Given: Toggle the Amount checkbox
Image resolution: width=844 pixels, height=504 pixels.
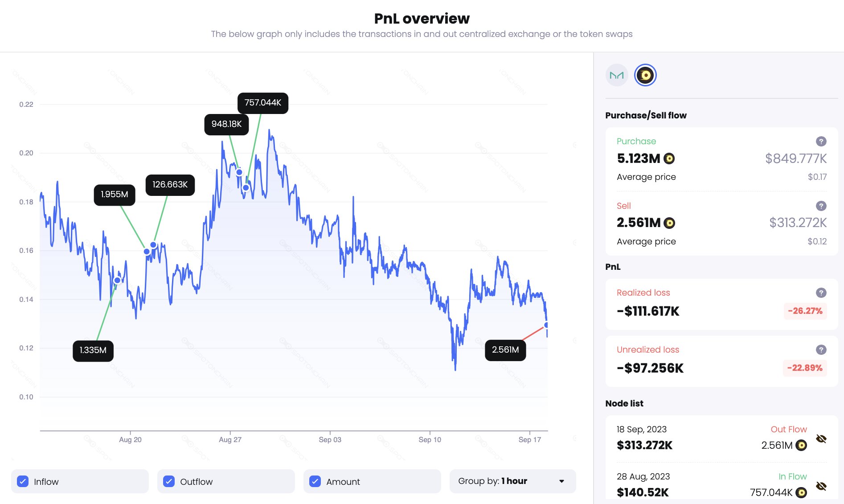Looking at the screenshot, I should [x=315, y=481].
